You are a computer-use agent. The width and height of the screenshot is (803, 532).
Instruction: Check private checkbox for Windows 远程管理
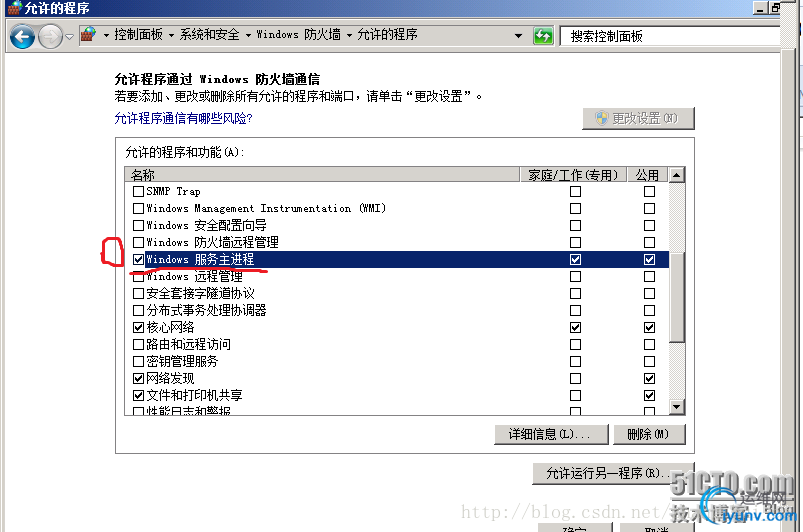(x=576, y=276)
